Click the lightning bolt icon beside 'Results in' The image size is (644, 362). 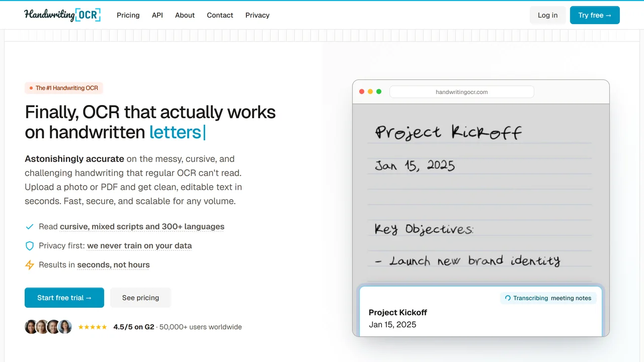[30, 265]
